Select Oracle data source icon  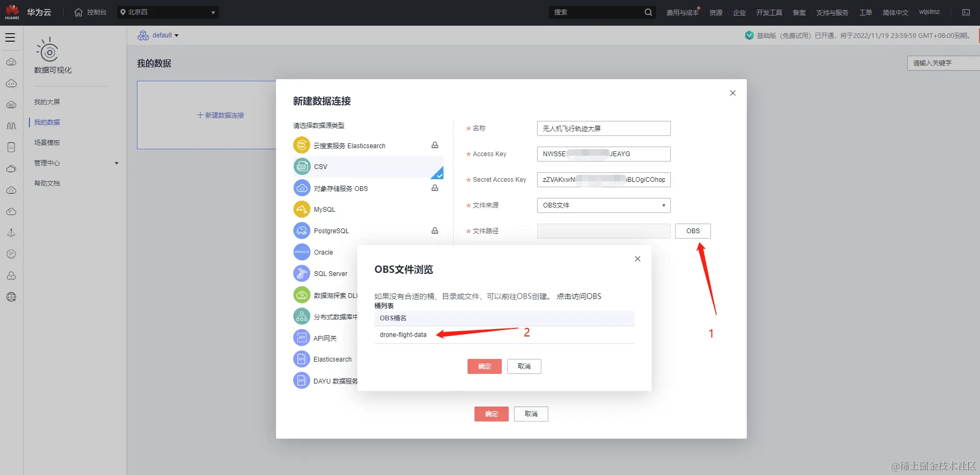(x=302, y=252)
